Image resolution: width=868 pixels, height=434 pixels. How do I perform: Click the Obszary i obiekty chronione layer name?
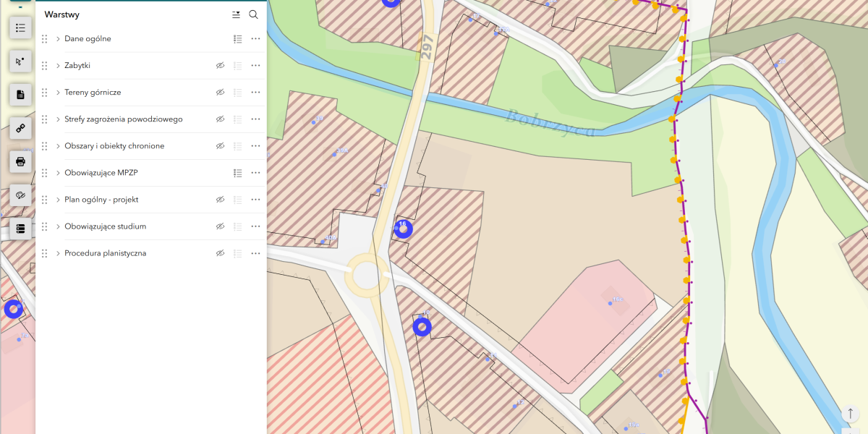coord(114,146)
